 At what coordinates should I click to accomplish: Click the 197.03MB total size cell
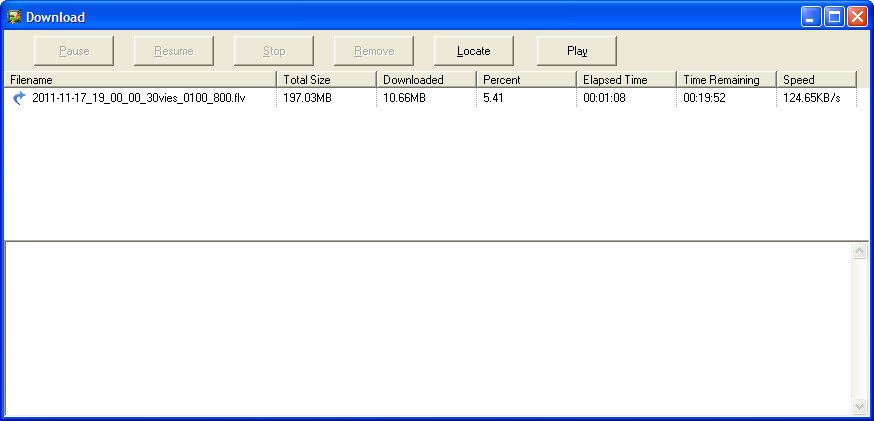[x=308, y=99]
